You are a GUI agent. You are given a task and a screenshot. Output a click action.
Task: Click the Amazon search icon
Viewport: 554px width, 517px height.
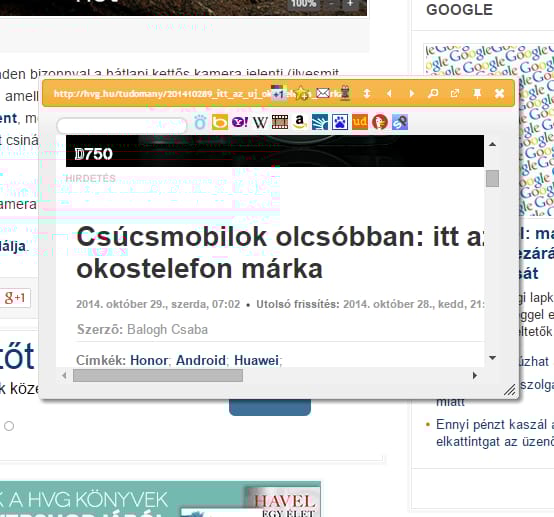(x=300, y=122)
